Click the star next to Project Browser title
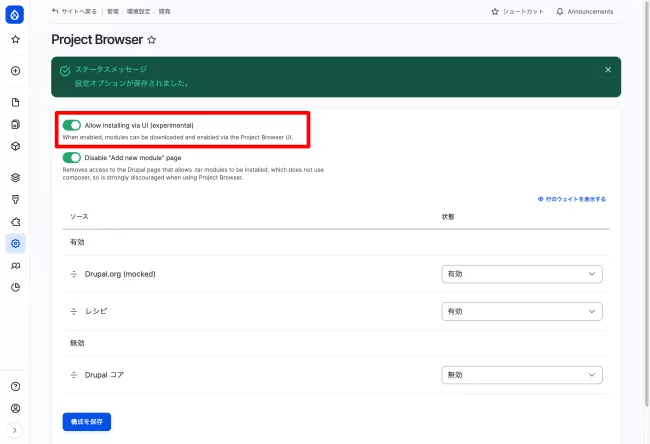This screenshot has width=650, height=444. click(x=152, y=40)
